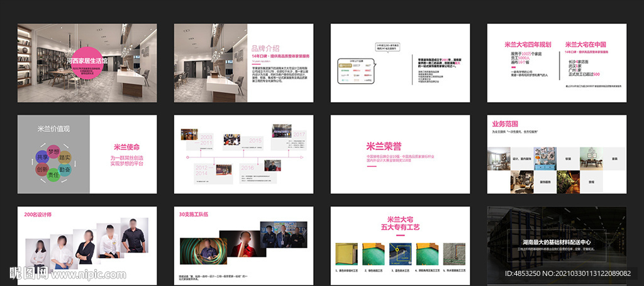
Task: Open the group photo of three workers
Action: tap(284, 234)
